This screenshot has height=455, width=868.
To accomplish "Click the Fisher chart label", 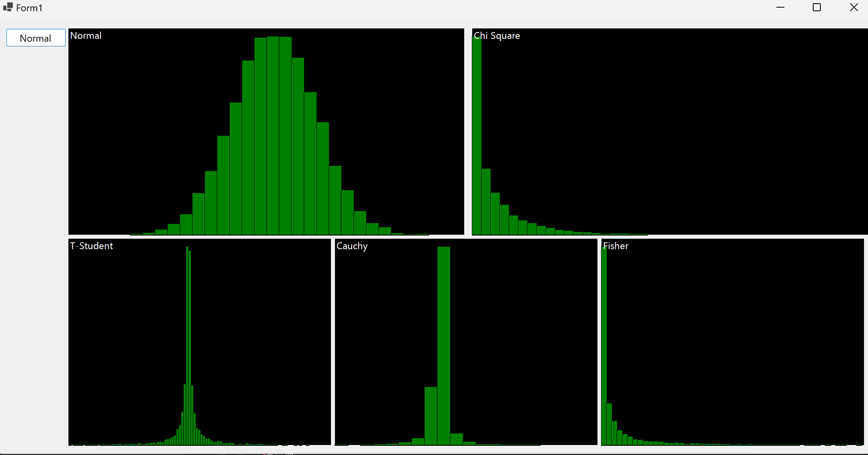I will (615, 246).
